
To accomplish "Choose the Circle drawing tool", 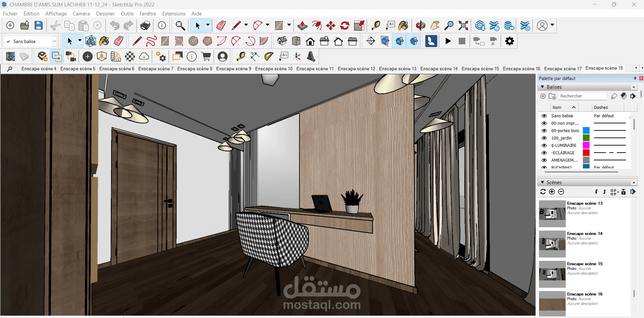I will click(x=193, y=41).
